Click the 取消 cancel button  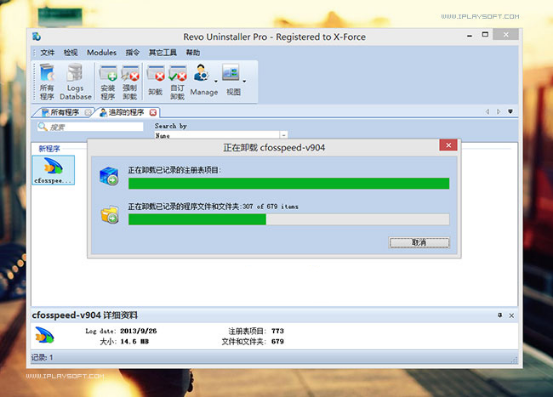[419, 242]
